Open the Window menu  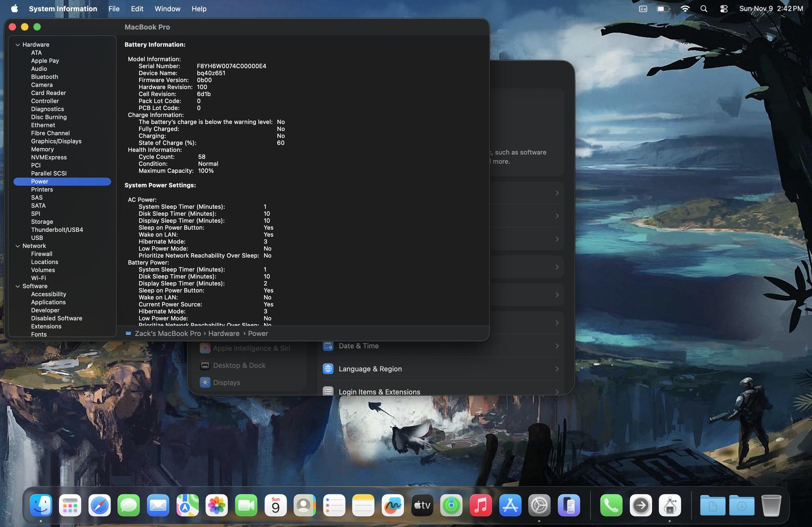coord(167,9)
